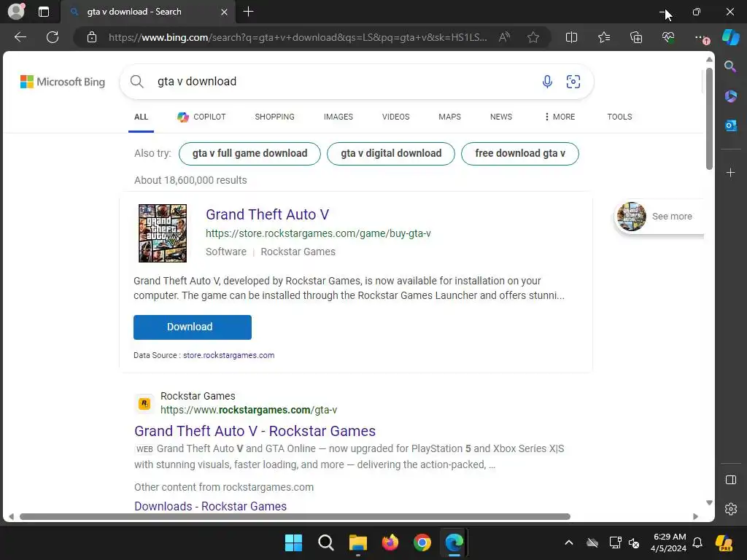This screenshot has width=747, height=560.
Task: Open Browser essentials heart icon
Action: point(668,37)
